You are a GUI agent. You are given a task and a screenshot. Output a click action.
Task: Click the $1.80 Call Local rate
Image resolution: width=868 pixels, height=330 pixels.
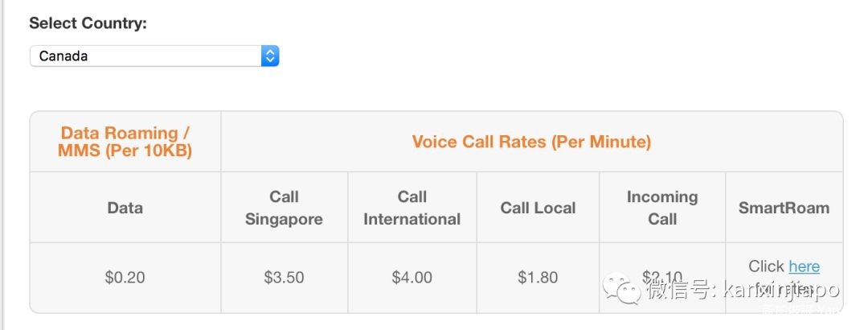click(x=538, y=278)
